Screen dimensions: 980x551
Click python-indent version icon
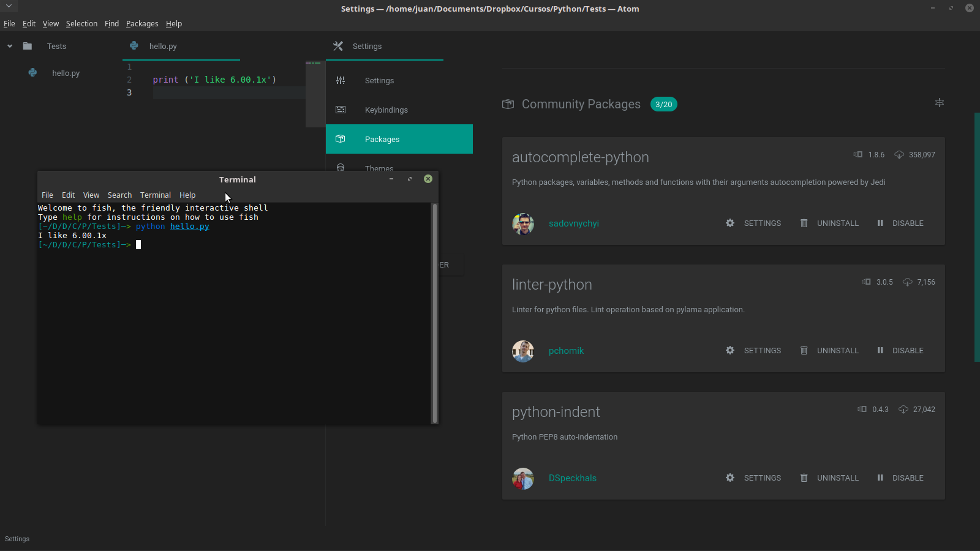click(862, 410)
